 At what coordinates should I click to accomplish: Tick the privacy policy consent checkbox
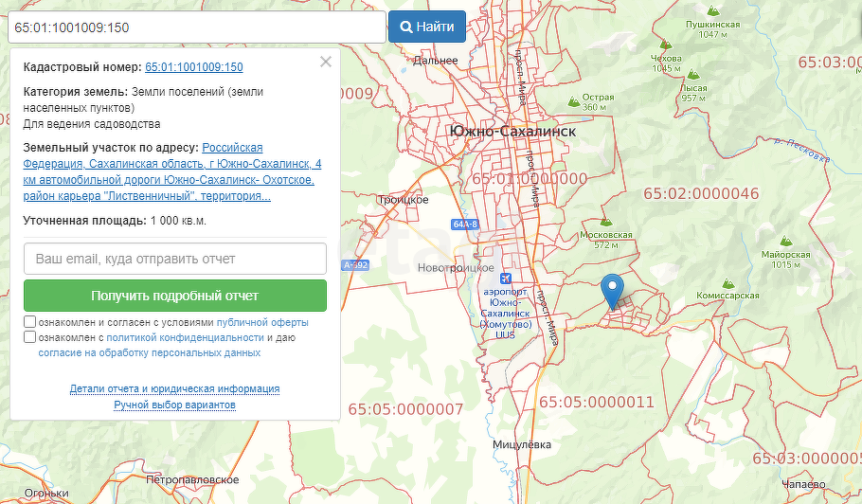[30, 337]
